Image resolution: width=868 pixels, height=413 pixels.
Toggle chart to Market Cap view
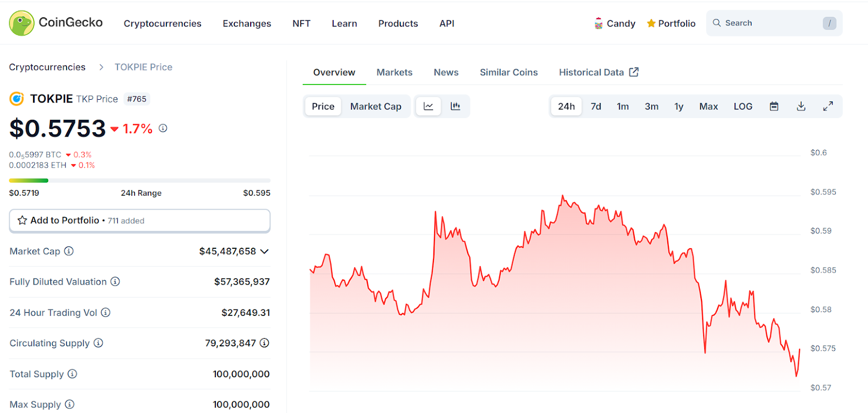click(375, 106)
